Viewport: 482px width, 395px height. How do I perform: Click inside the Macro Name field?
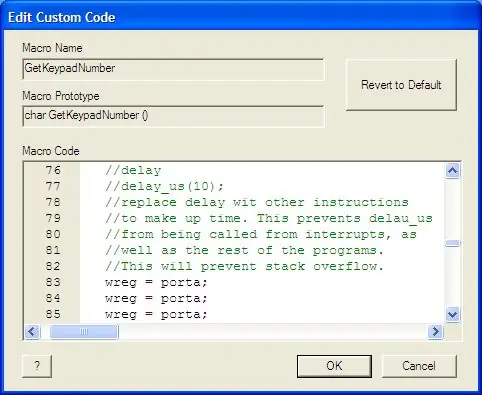[173, 69]
